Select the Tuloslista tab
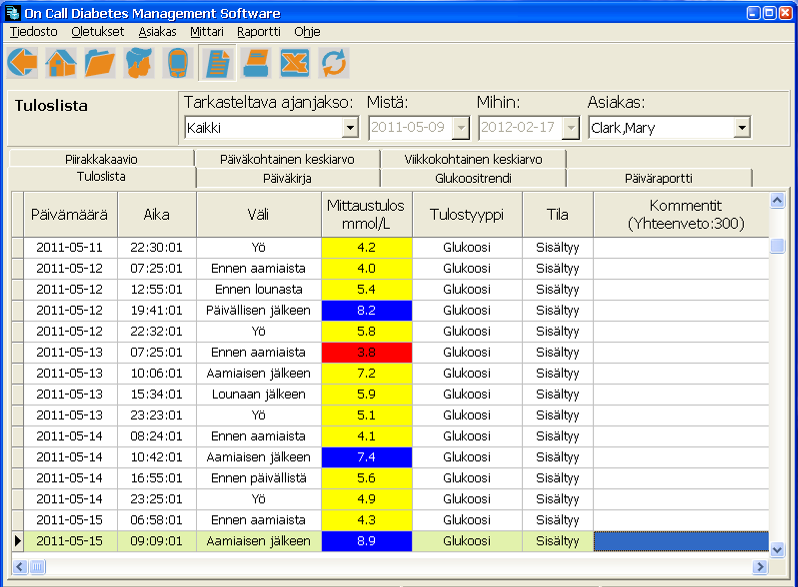 pyautogui.click(x=101, y=177)
